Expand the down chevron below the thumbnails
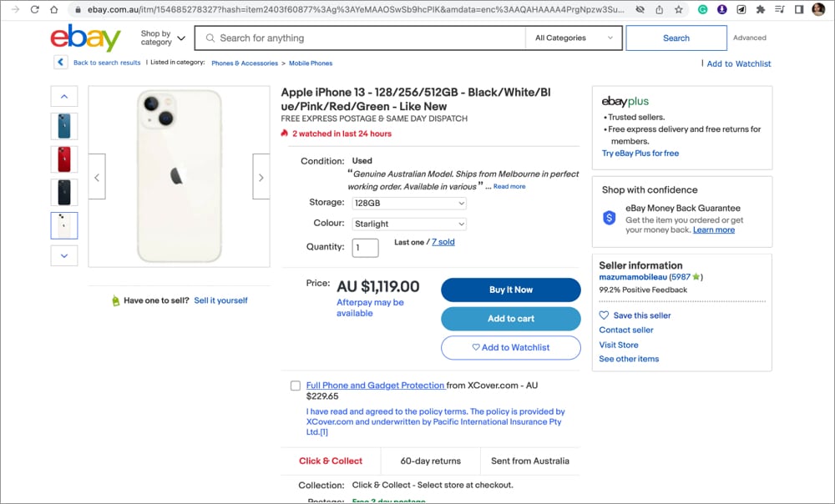 tap(64, 255)
